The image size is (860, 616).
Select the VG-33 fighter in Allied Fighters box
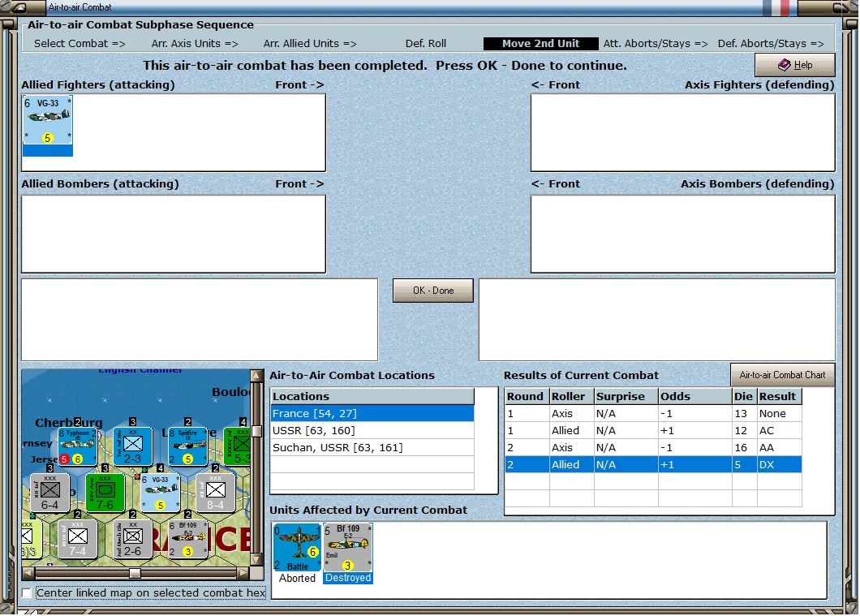[48, 126]
